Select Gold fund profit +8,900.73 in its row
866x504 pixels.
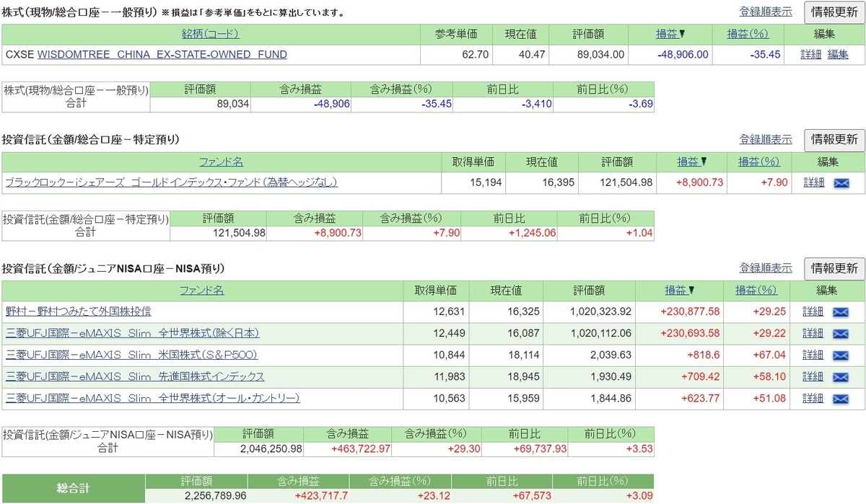pos(699,183)
